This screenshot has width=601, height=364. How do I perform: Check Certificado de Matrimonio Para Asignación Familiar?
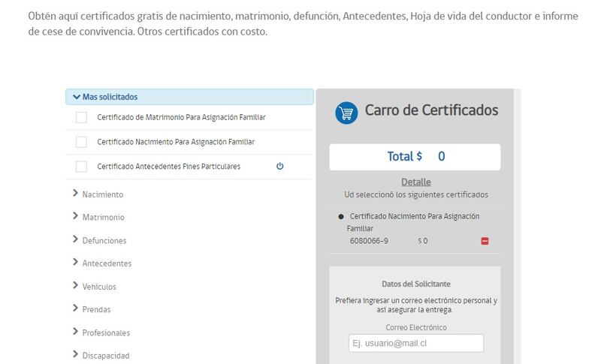[81, 117]
